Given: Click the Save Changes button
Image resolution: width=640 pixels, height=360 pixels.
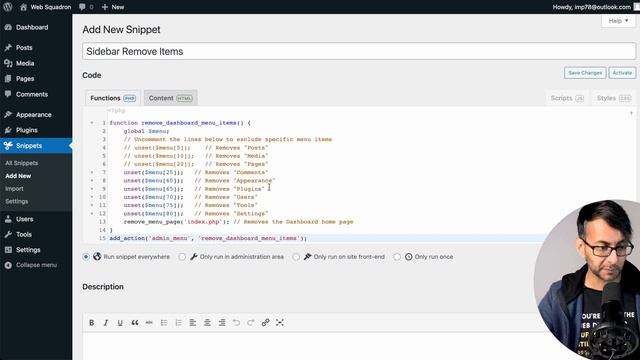Looking at the screenshot, I should click(585, 73).
